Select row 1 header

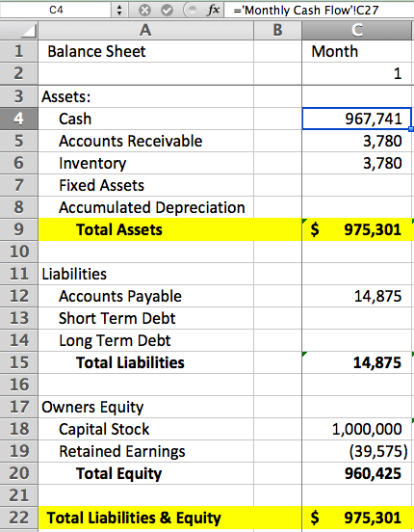pyautogui.click(x=18, y=51)
